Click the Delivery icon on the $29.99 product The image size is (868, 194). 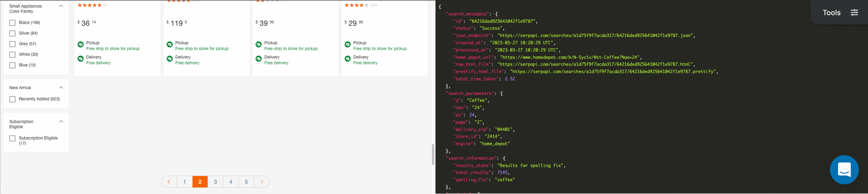pyautogui.click(x=348, y=59)
